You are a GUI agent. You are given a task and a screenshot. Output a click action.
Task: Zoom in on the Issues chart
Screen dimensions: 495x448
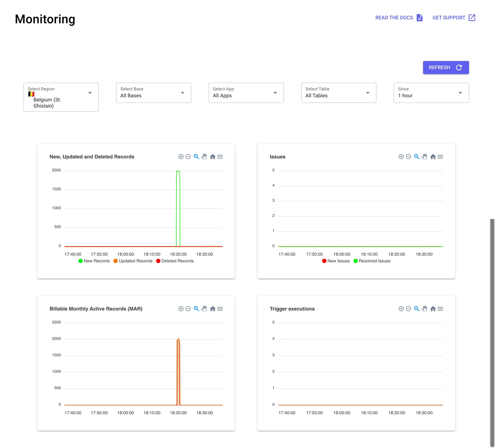[401, 157]
